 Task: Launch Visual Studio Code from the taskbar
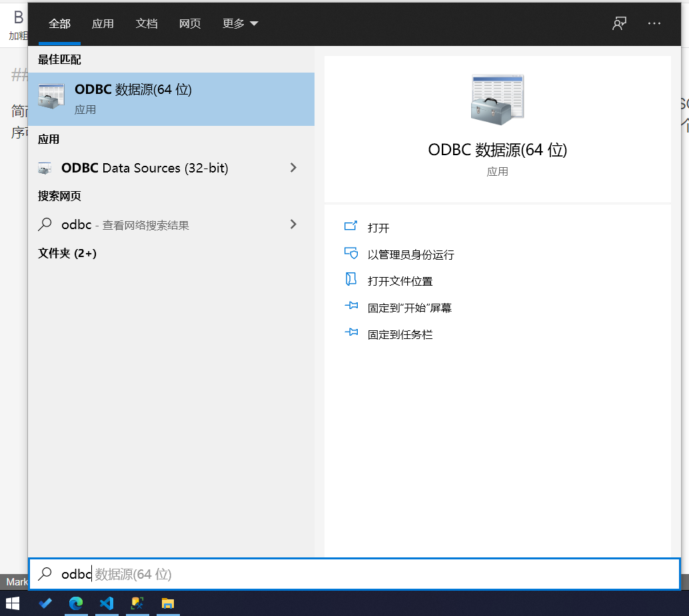coord(107,603)
